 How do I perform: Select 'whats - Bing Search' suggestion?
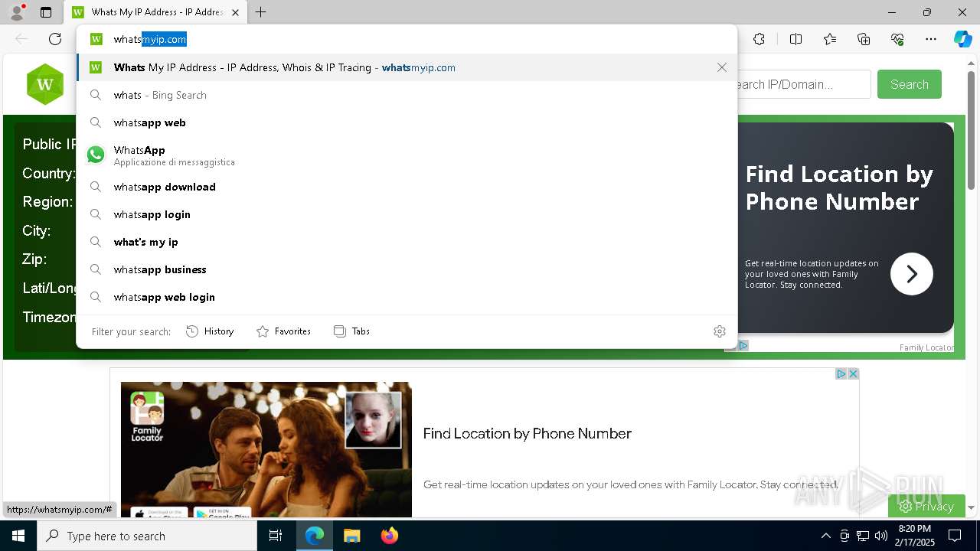click(407, 95)
